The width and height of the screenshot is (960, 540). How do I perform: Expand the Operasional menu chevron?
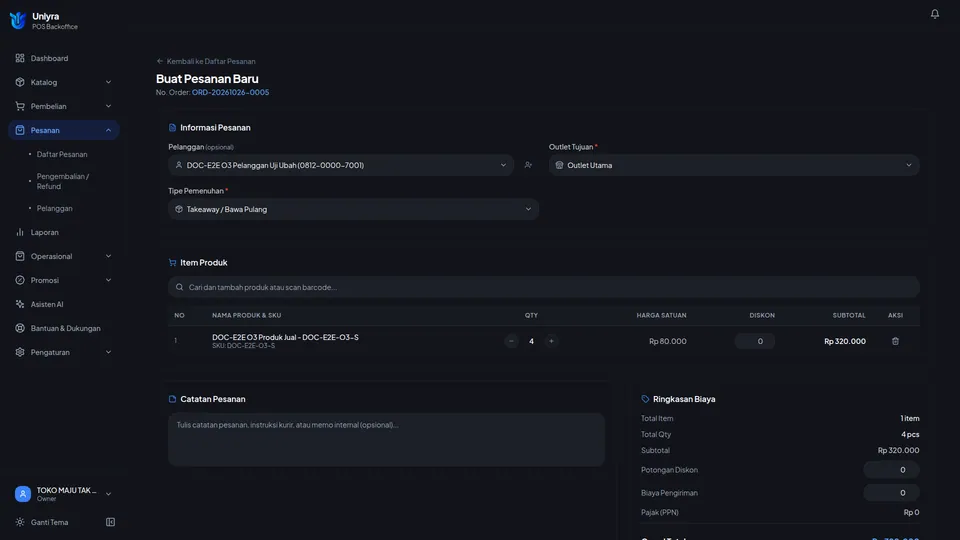click(x=108, y=256)
